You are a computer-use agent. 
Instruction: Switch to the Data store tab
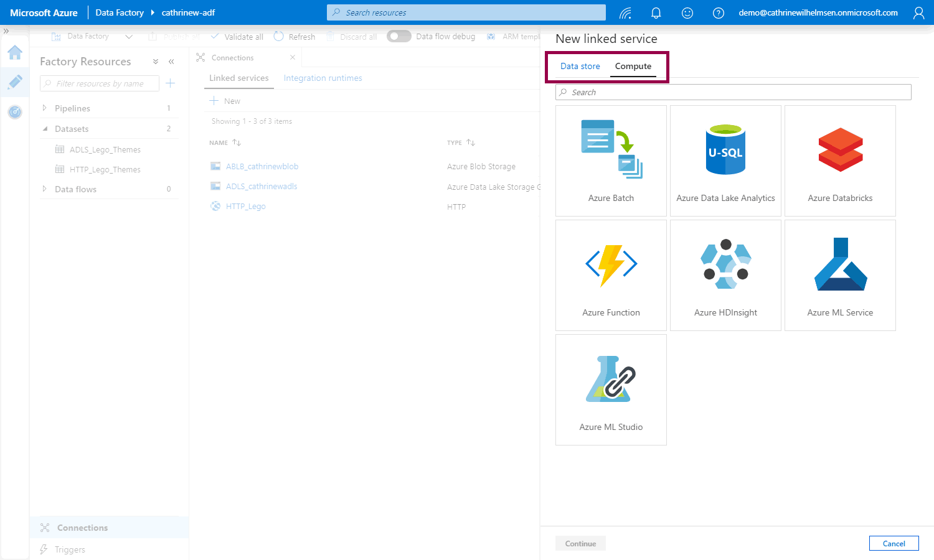pyautogui.click(x=580, y=66)
